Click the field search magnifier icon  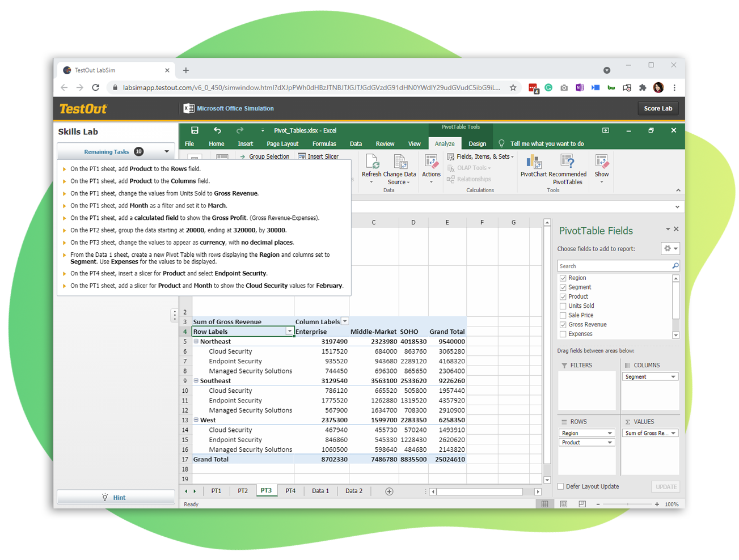tap(675, 266)
